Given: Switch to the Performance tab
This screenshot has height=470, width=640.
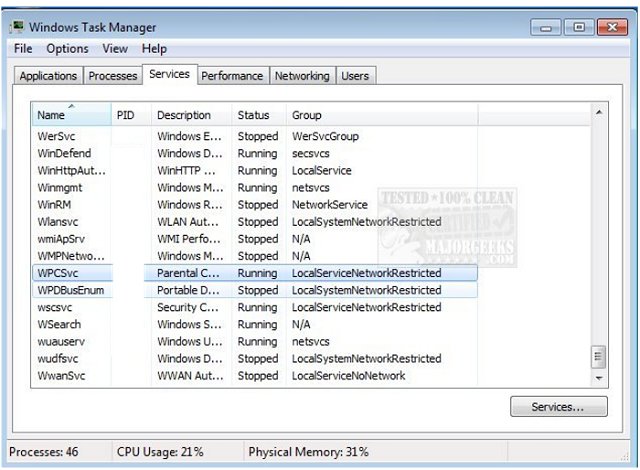Looking at the screenshot, I should tap(232, 76).
